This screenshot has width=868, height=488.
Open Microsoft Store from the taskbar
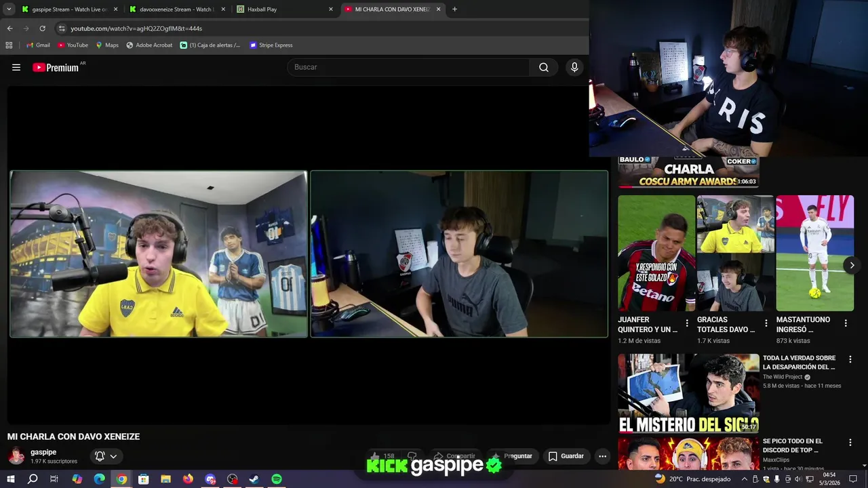(x=143, y=479)
